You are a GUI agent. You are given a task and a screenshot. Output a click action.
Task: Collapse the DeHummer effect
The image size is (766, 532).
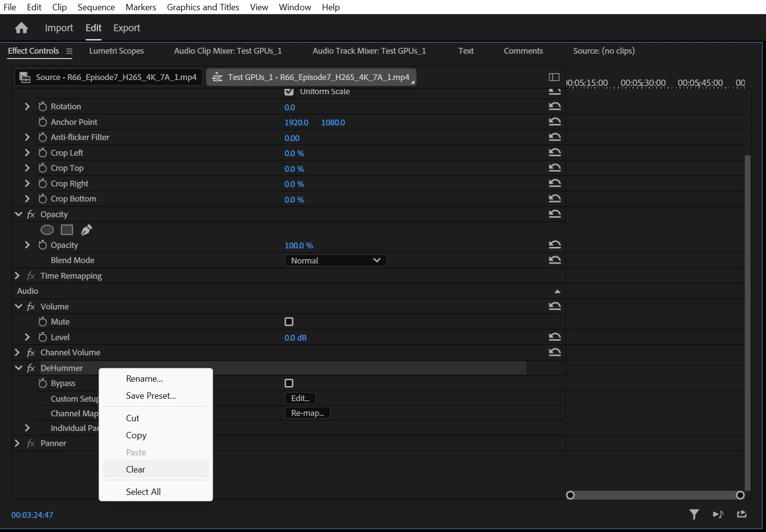tap(19, 368)
